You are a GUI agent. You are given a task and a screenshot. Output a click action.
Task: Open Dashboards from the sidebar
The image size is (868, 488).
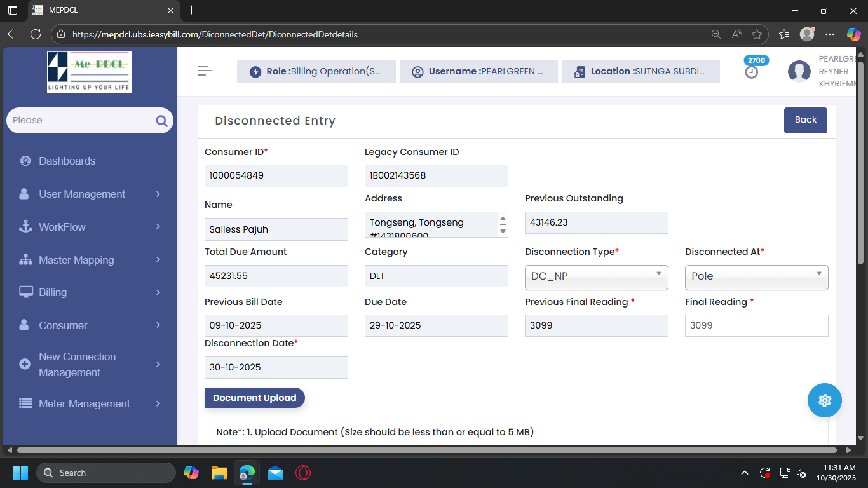(67, 161)
